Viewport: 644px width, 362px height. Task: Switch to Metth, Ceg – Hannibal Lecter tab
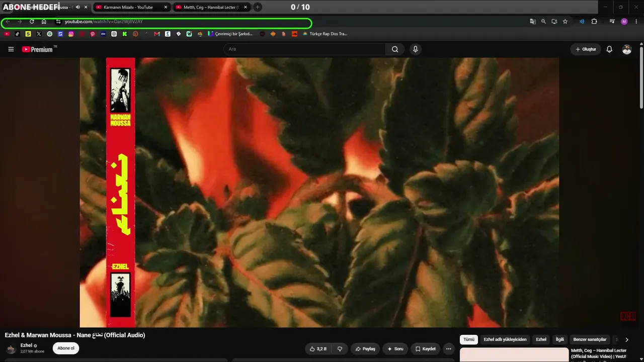(211, 7)
